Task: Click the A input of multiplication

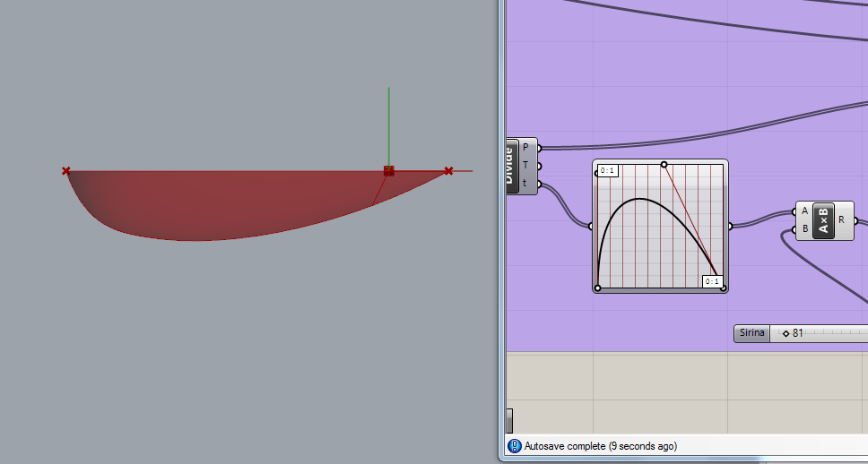Action: pos(795,211)
